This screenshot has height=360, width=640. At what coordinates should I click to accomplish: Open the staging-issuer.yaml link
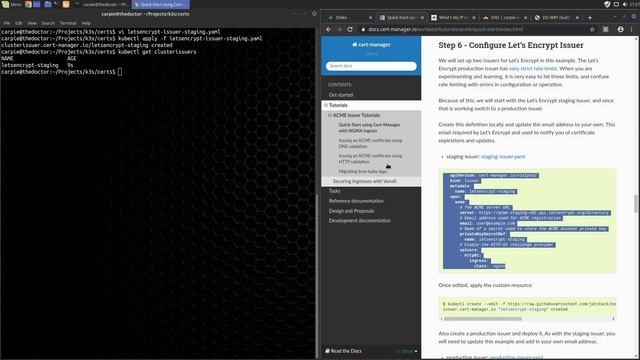(503, 156)
